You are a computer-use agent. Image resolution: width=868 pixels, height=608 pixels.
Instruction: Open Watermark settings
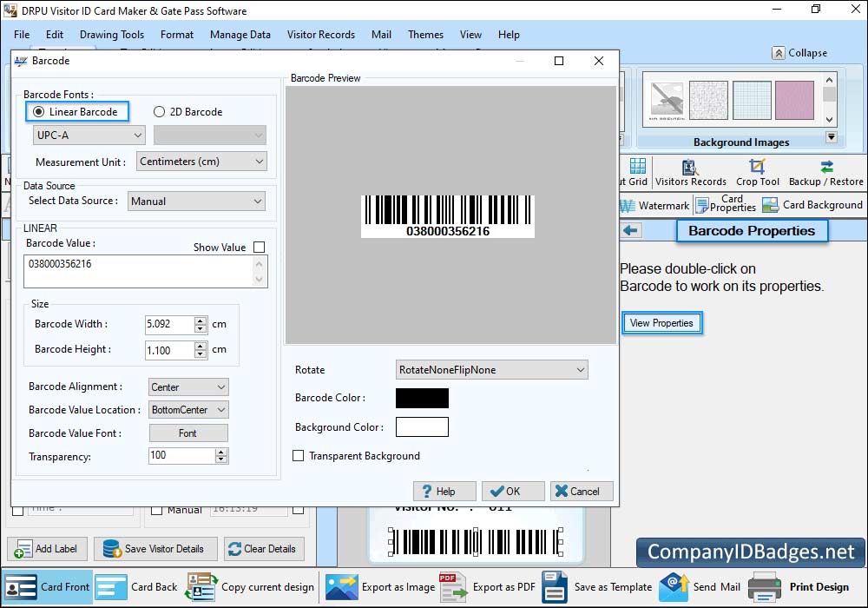[655, 206]
